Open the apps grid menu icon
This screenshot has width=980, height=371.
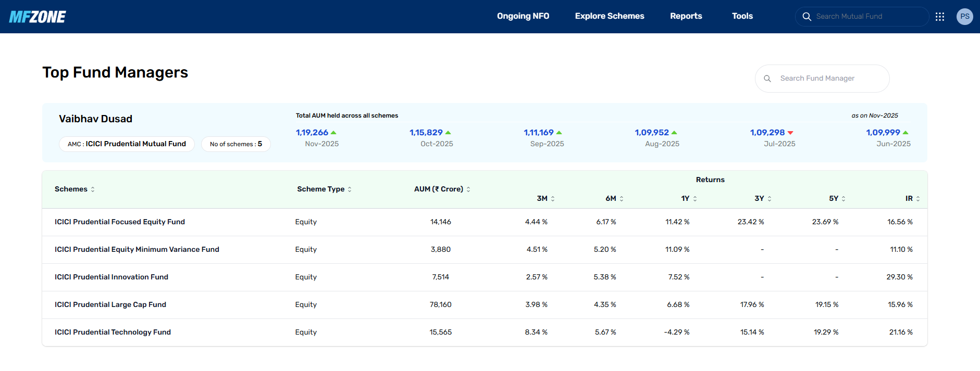click(x=940, y=17)
